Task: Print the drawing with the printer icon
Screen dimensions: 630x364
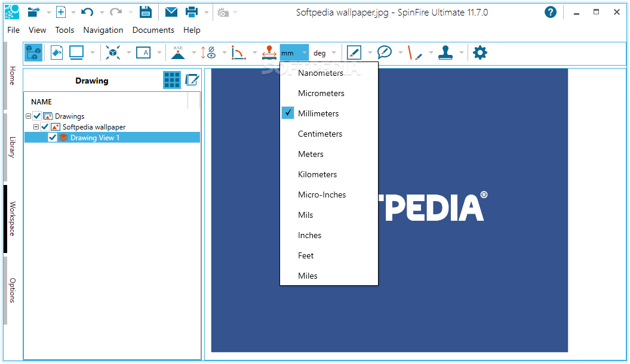Action: pyautogui.click(x=192, y=12)
